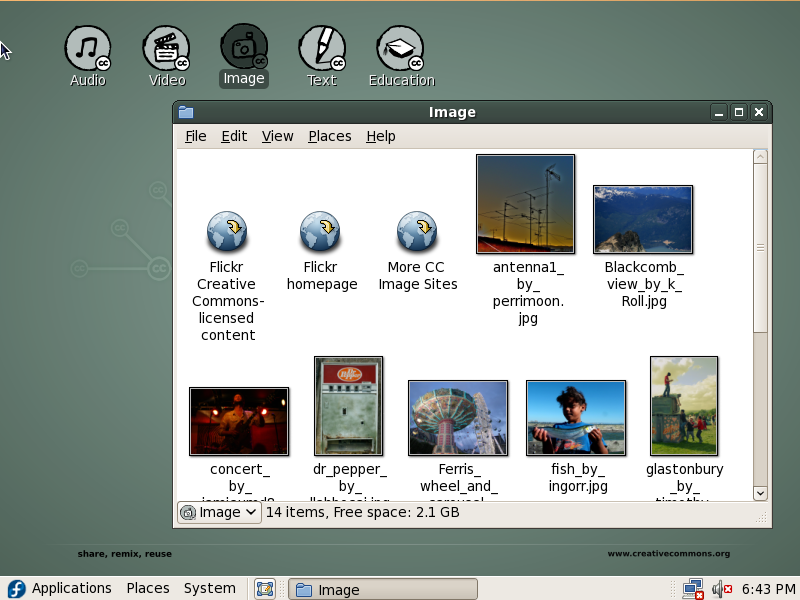Open the Places menu in Image window
Screen dimensions: 800x600
330,136
